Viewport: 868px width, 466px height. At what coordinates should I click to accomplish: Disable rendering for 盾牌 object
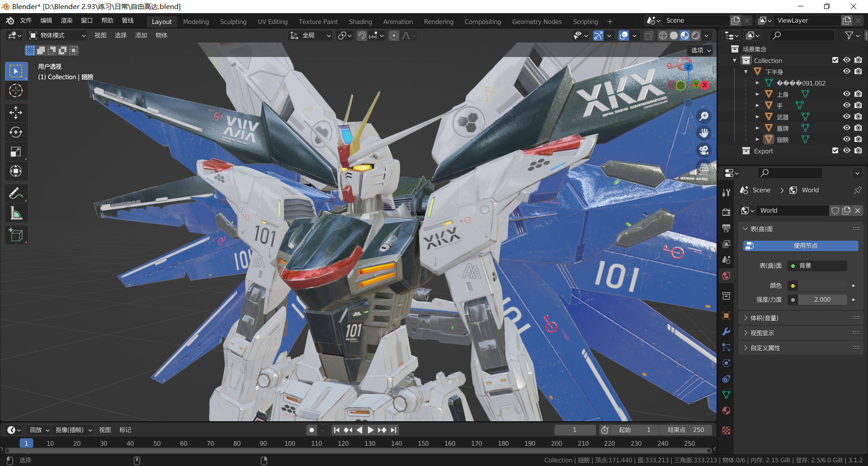[858, 128]
